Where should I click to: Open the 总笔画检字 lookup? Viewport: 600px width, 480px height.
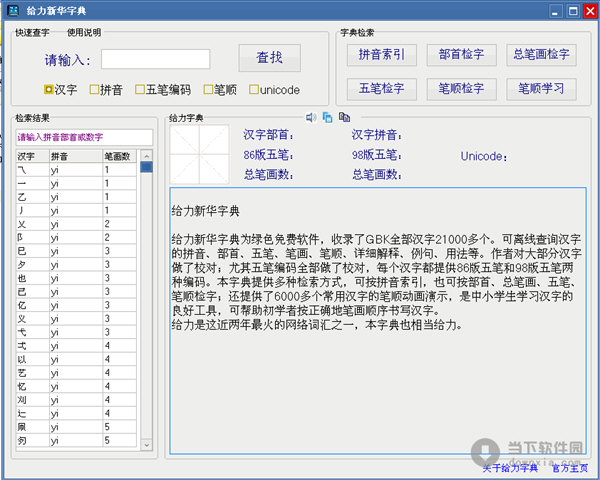coord(541,55)
